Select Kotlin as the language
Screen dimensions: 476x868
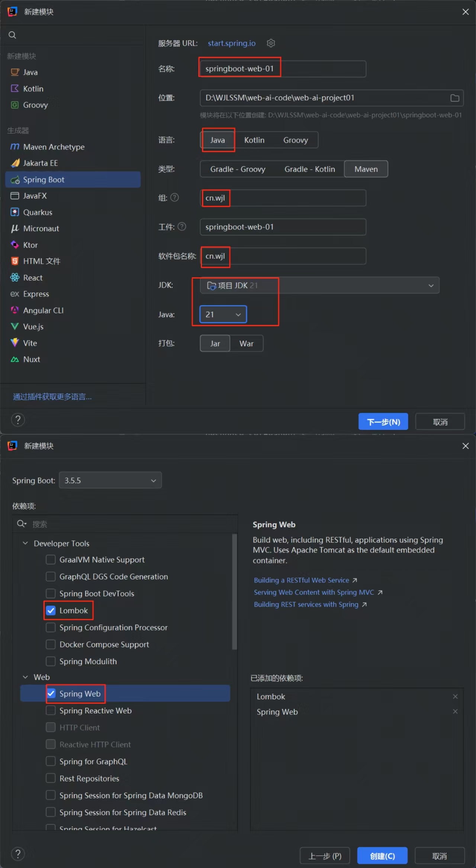(254, 140)
